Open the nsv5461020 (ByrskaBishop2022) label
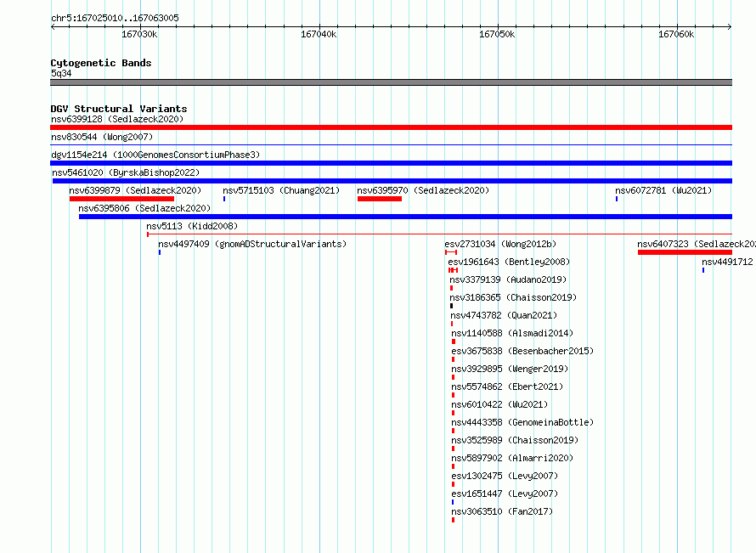This screenshot has width=756, height=553. click(x=126, y=172)
